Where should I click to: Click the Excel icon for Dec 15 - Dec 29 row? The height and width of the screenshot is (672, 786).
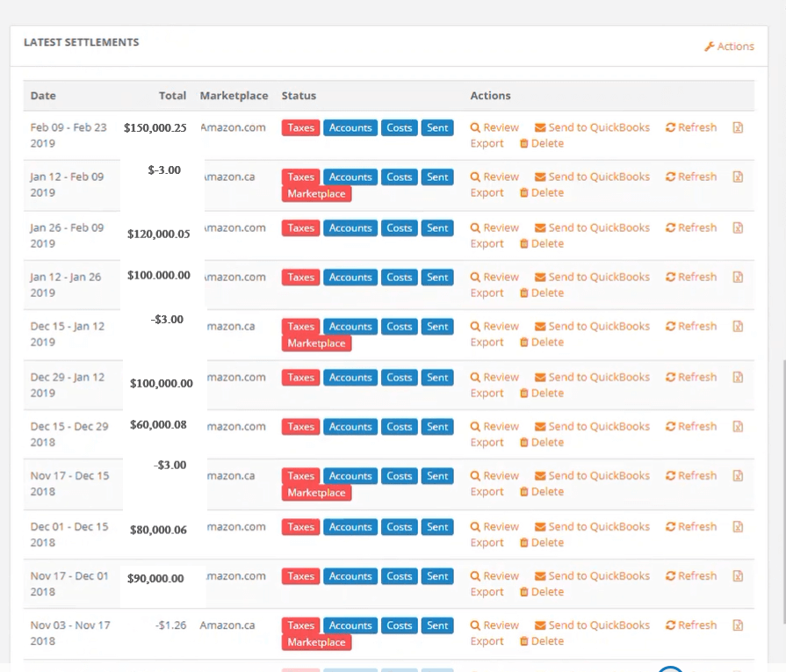tap(738, 426)
